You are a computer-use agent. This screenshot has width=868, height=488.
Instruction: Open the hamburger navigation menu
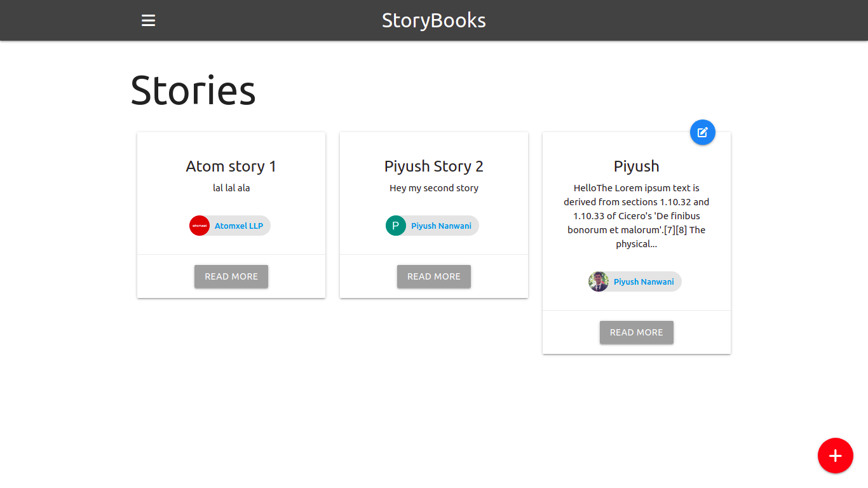pyautogui.click(x=148, y=20)
